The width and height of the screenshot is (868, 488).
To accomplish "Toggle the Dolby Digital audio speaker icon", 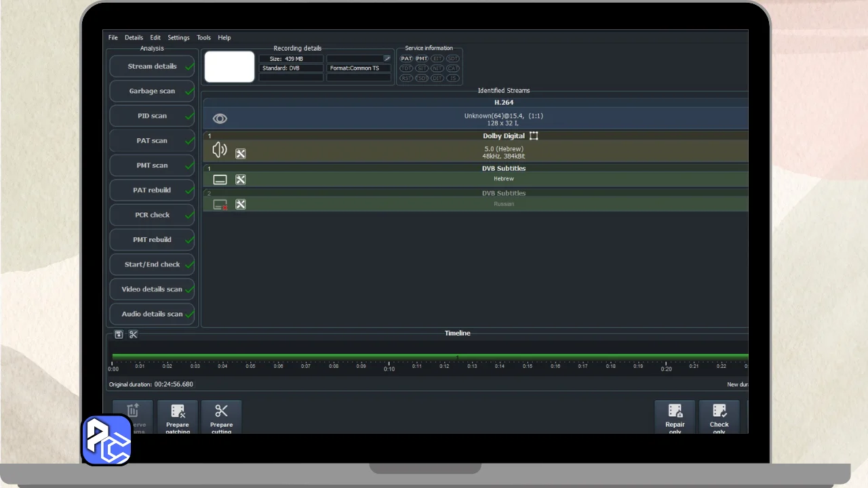I will coord(219,150).
